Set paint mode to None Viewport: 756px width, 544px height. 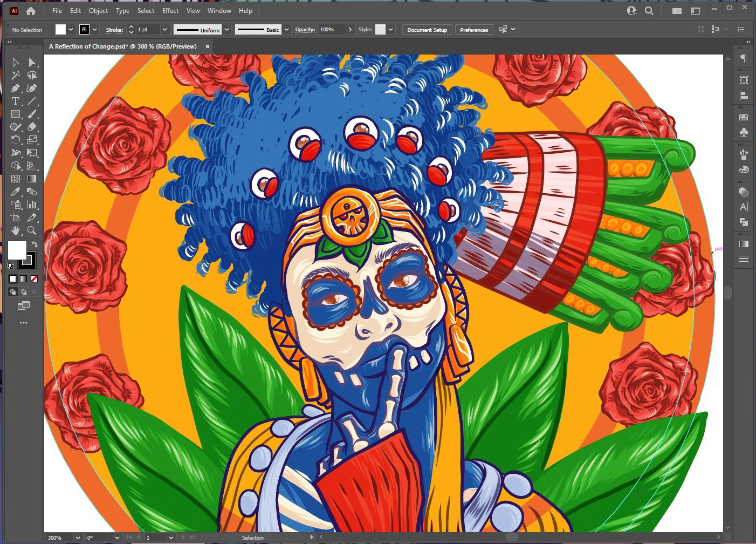click(35, 279)
